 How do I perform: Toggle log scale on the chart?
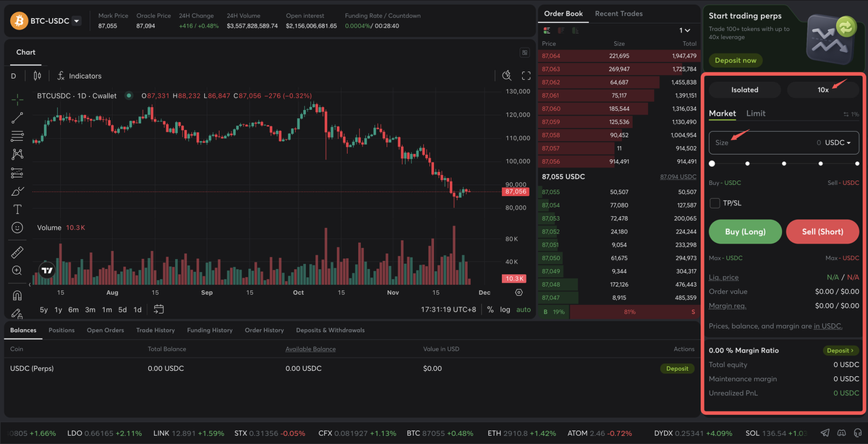[x=505, y=309]
